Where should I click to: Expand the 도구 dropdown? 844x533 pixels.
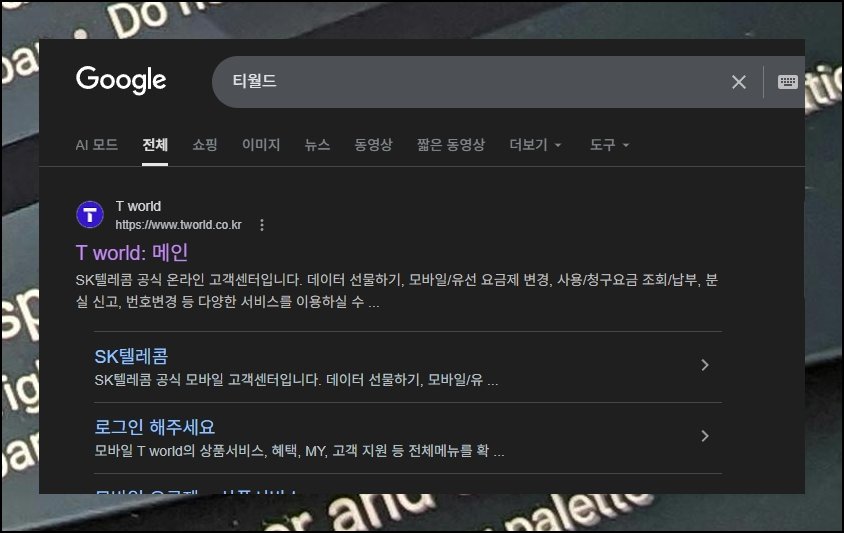[x=609, y=145]
